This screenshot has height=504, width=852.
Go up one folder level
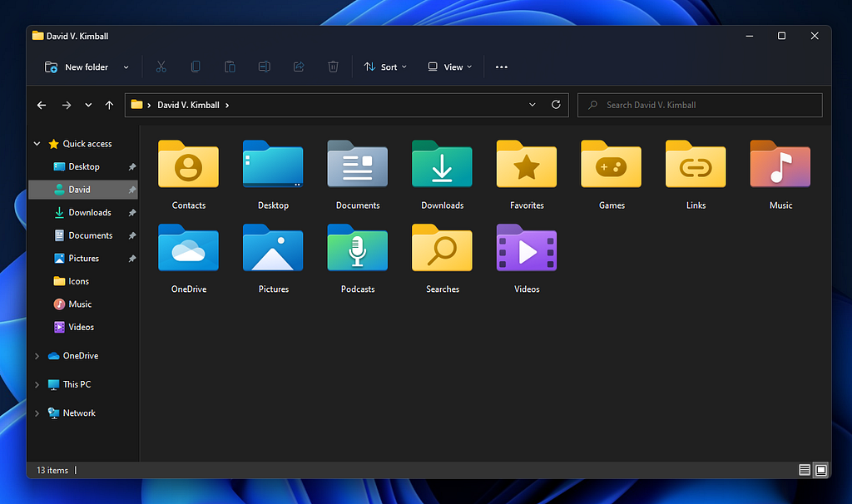[x=109, y=105]
